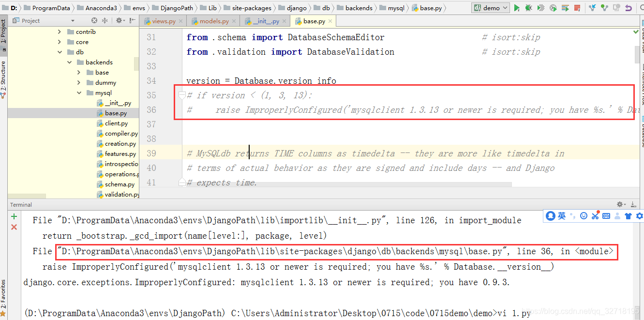Expand the core folder
This screenshot has width=644, height=320.
(60, 42)
